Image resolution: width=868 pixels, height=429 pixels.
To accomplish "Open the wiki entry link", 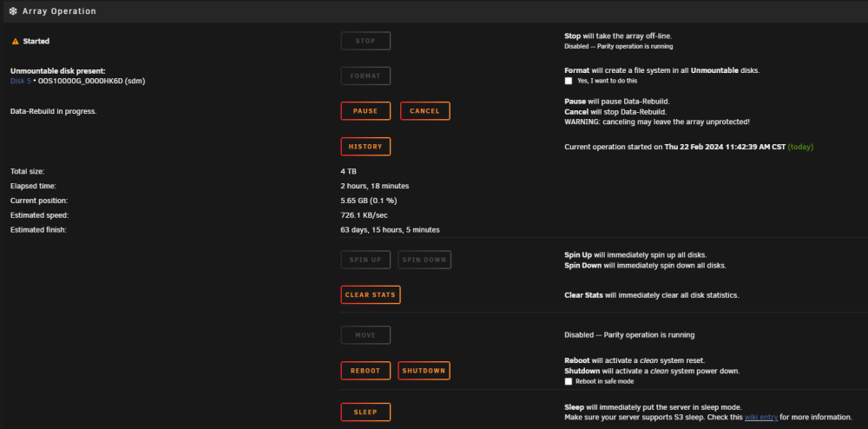I will coord(760,417).
